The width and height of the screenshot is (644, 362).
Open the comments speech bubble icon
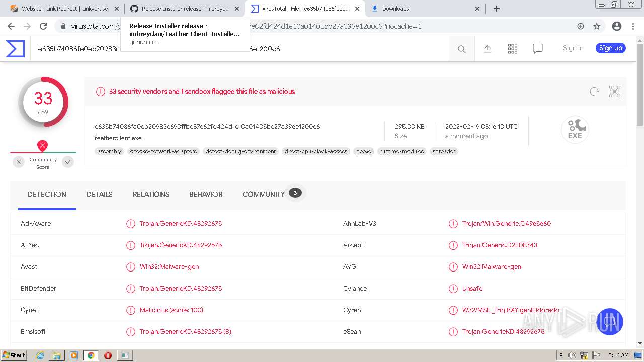tap(538, 49)
